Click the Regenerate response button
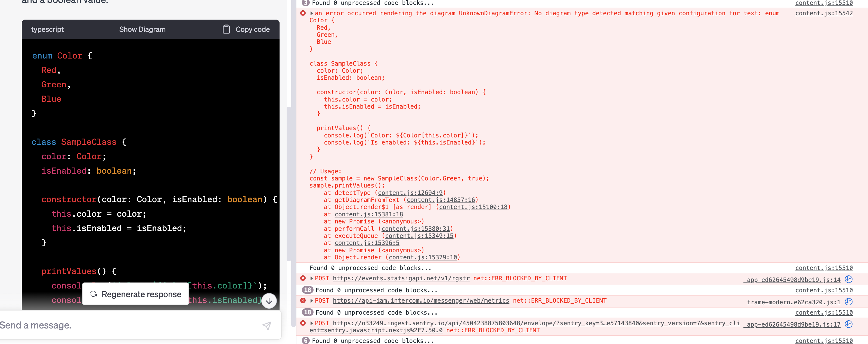 [x=135, y=294]
